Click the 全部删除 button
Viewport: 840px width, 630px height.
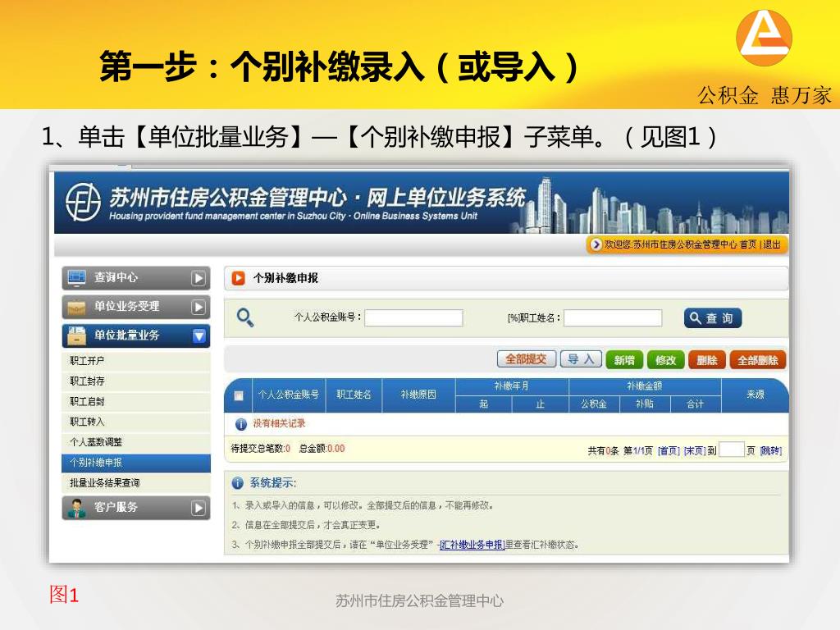(757, 360)
